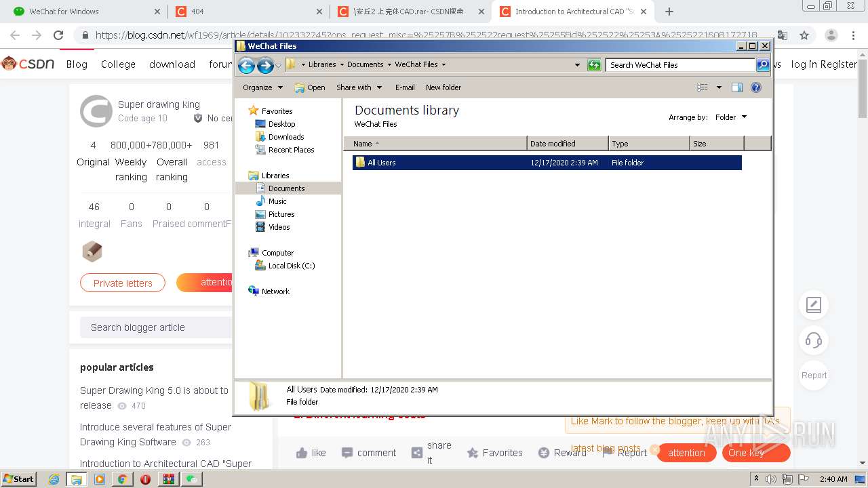Open Arrange by Folder dropdown
The height and width of the screenshot is (488, 868).
coord(731,117)
